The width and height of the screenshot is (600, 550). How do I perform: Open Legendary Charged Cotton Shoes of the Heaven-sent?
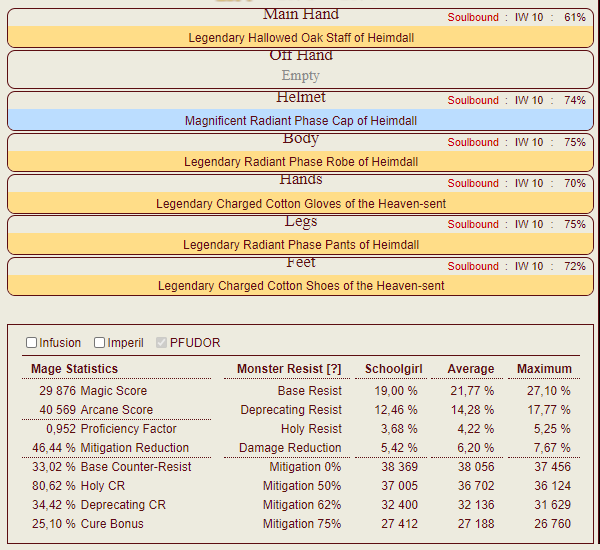(x=301, y=286)
